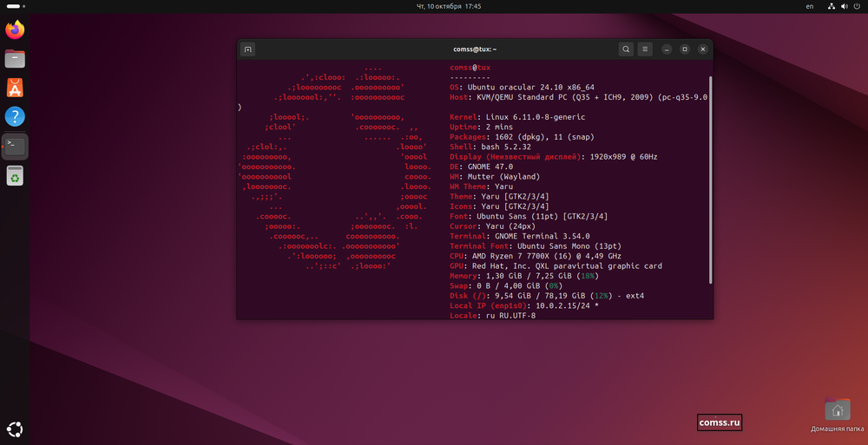Click the terminal vertical scrollbar

pos(711,180)
